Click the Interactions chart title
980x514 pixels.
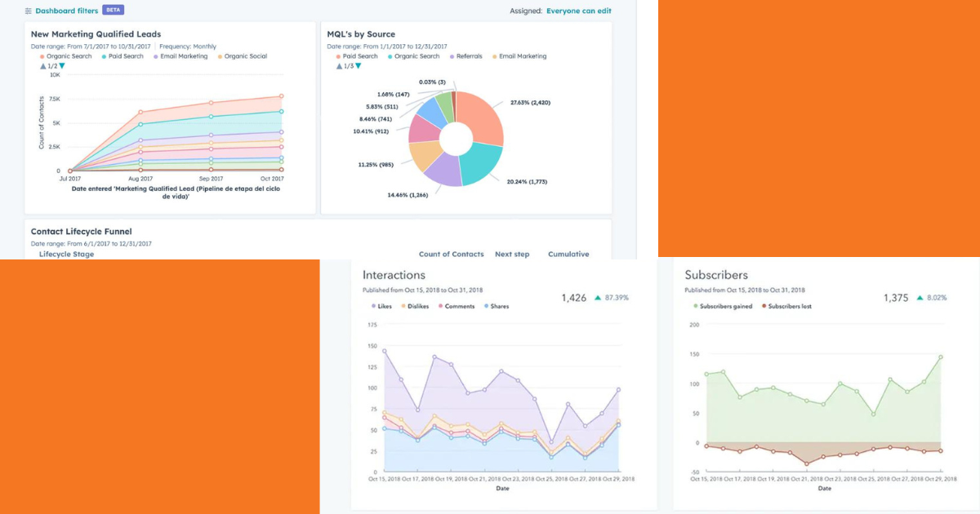click(x=394, y=276)
